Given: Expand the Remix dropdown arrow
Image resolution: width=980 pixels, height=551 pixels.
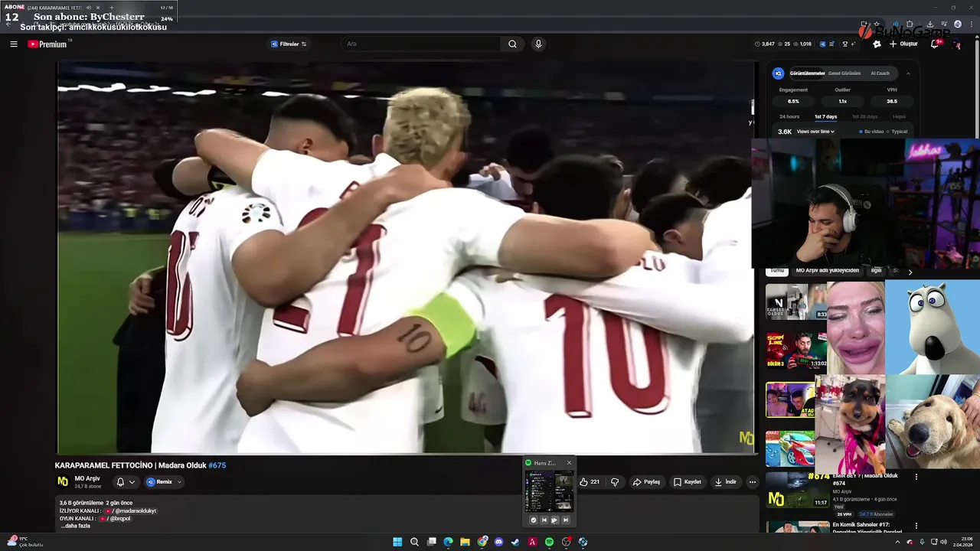Looking at the screenshot, I should pyautogui.click(x=179, y=482).
